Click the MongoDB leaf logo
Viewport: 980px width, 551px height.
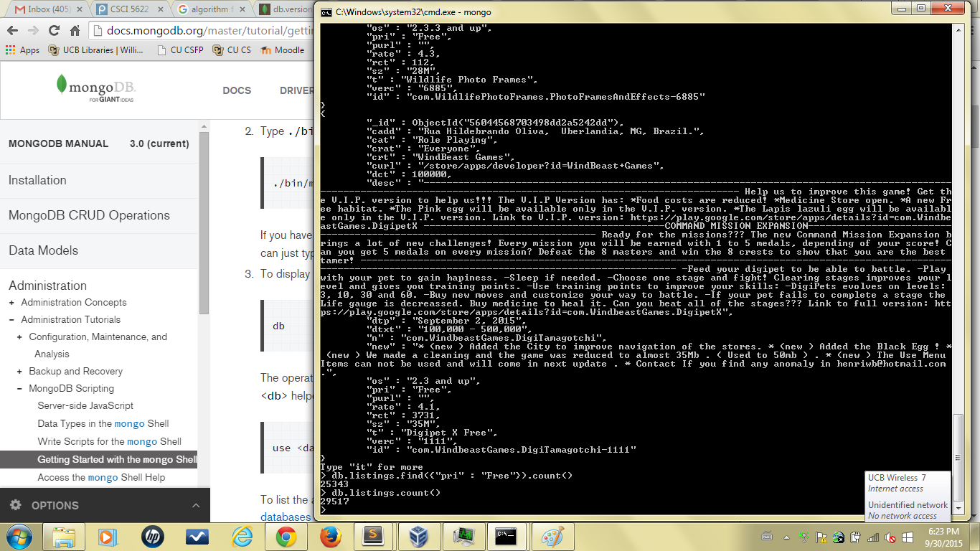62,83
